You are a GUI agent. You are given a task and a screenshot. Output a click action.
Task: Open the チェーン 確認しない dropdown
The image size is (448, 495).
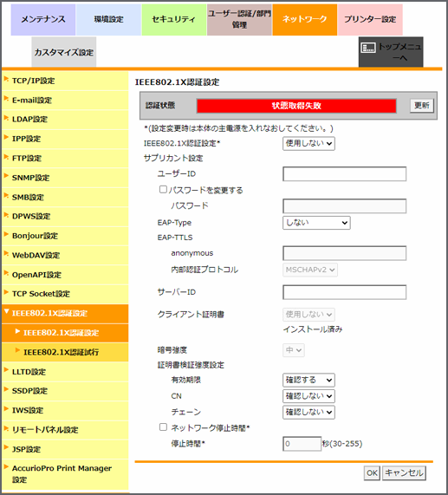[308, 413]
